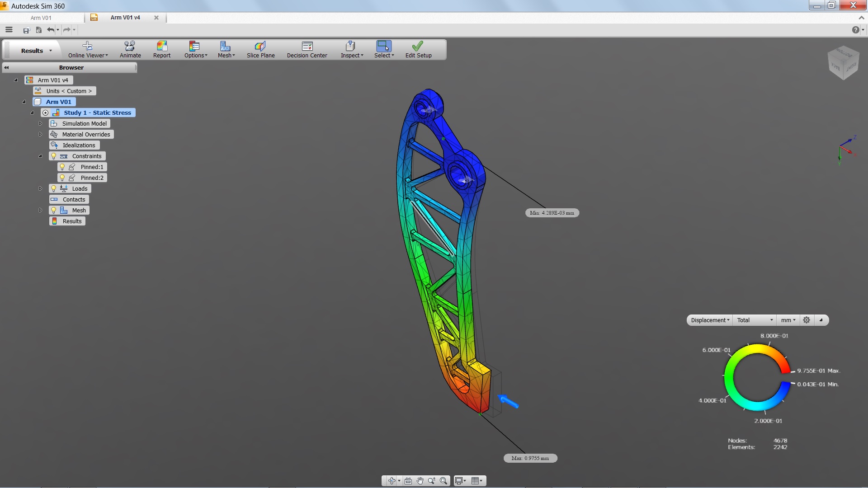
Task: Click the save icon in quick toolbar
Action: pos(26,30)
